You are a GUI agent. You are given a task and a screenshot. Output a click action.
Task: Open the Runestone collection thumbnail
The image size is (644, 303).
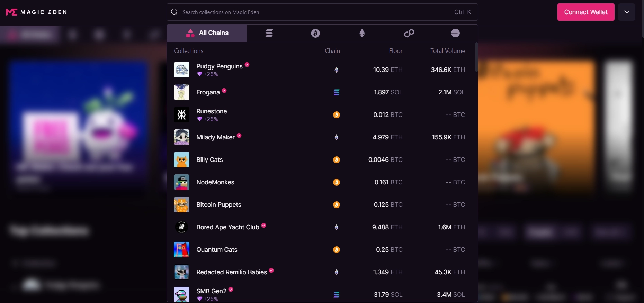181,115
